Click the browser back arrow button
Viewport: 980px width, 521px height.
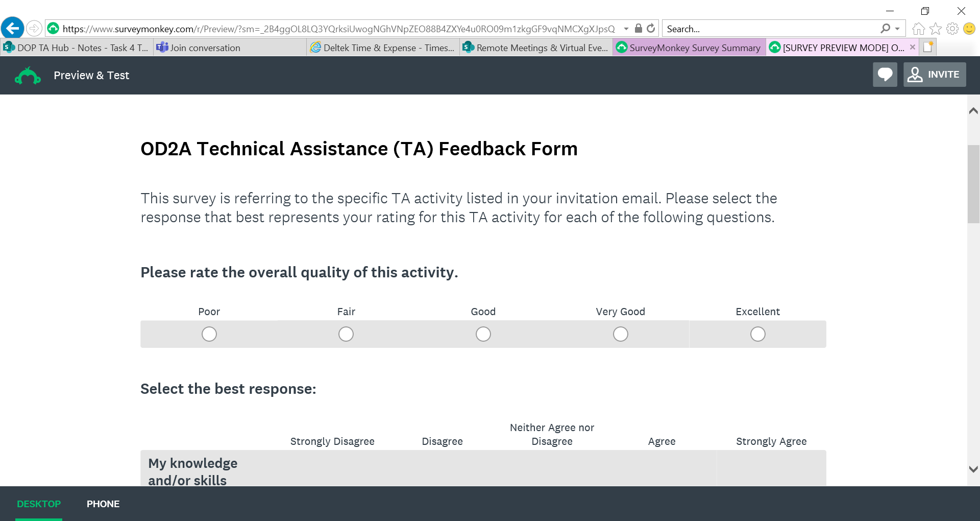(x=13, y=28)
